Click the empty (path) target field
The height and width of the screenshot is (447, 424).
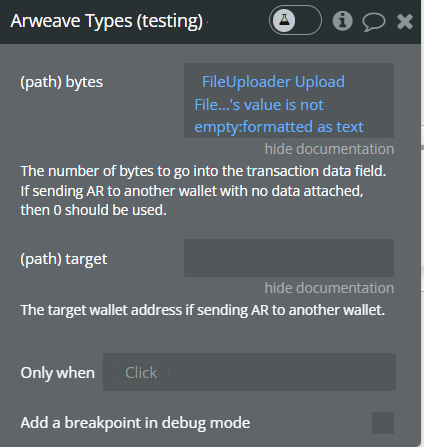point(289,258)
